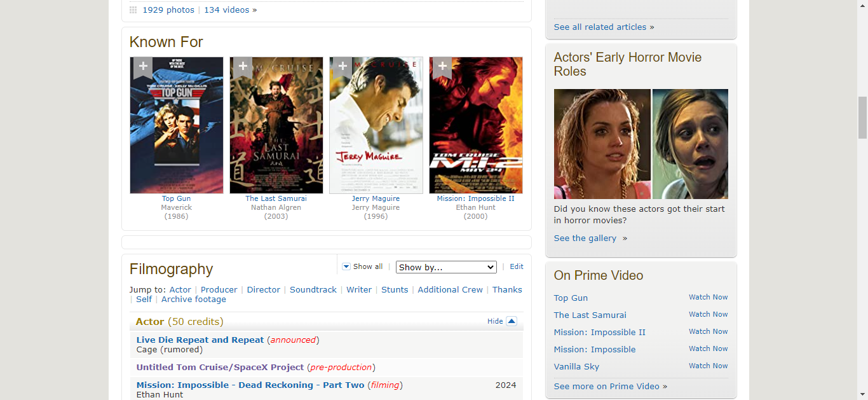Open Mission: Impossible II poster thumbnail
868x400 pixels.
(x=476, y=125)
